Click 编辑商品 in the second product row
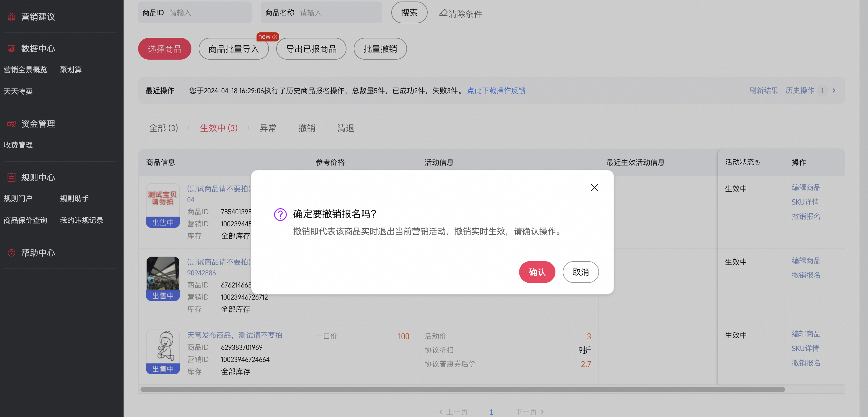Viewport: 868px width, 417px height. click(806, 261)
